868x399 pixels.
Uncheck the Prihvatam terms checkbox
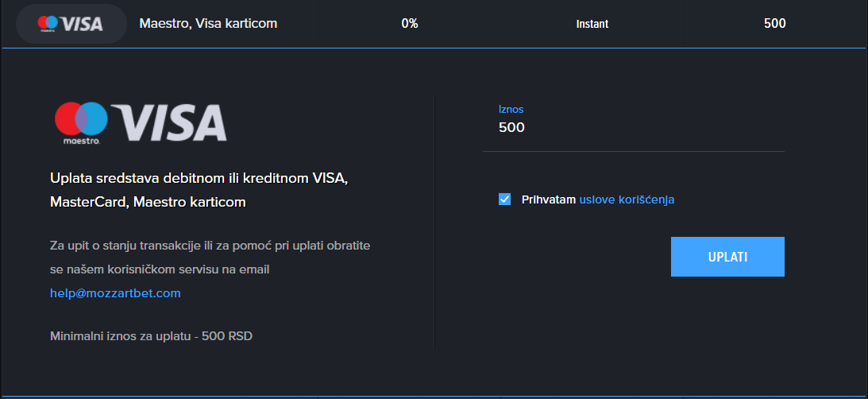[504, 199]
